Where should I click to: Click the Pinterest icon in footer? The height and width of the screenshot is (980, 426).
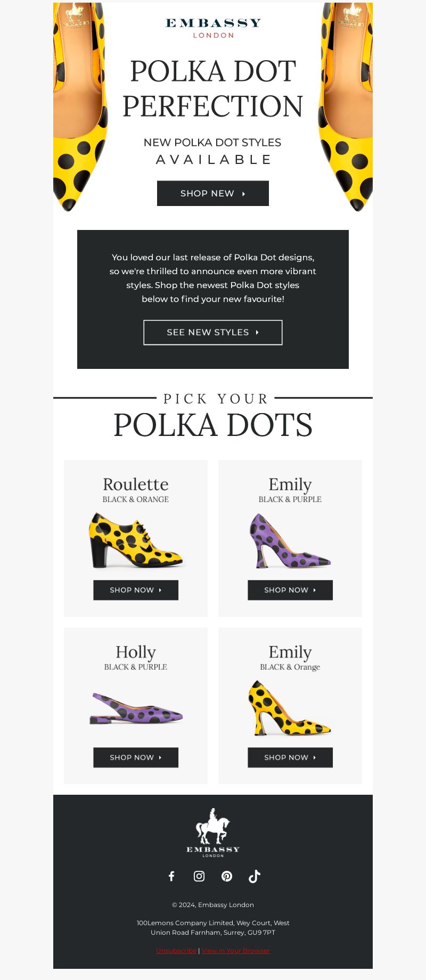[227, 876]
